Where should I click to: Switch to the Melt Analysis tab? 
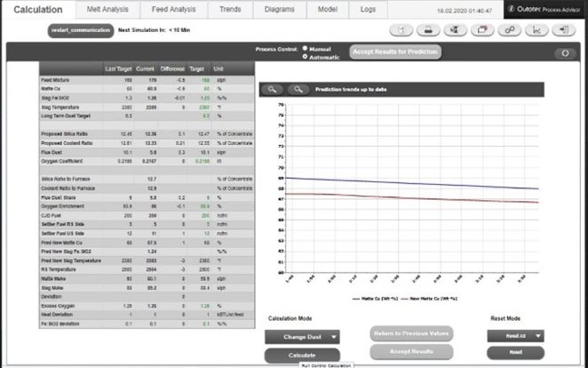coord(106,9)
